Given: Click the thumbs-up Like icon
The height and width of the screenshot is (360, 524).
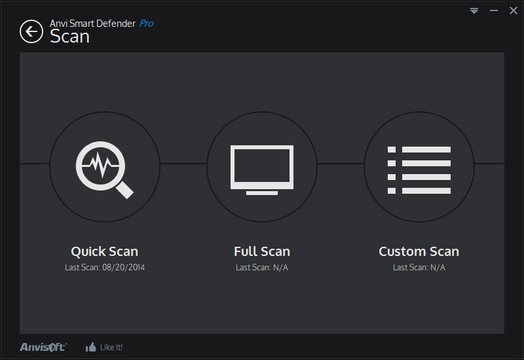Looking at the screenshot, I should tap(91, 347).
